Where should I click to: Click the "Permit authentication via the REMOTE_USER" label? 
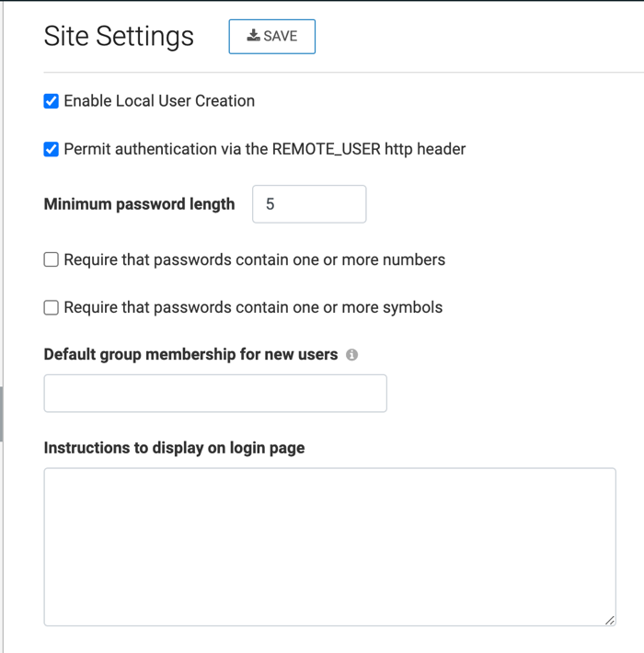pos(265,149)
